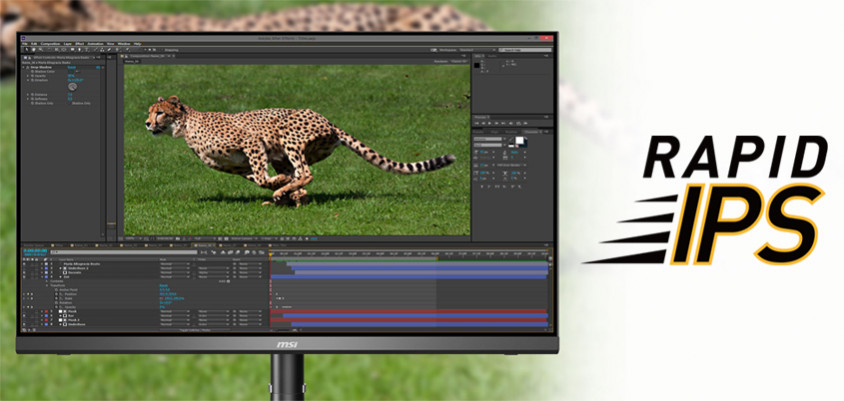Hide layer 1 with its eye switch

24,264
